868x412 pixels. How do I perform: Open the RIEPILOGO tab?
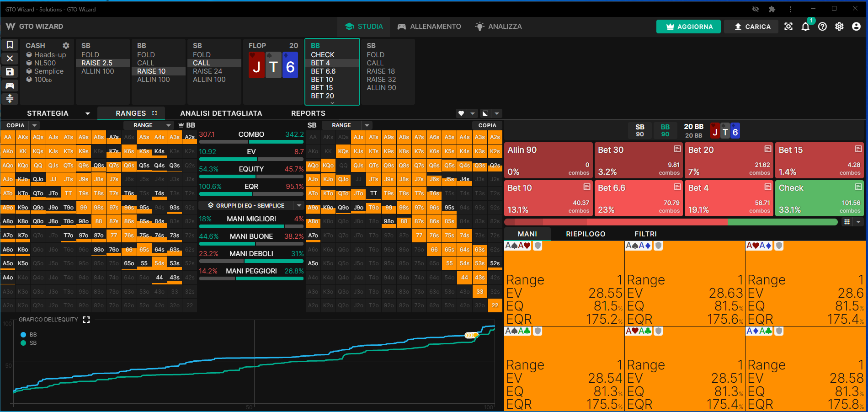(x=586, y=234)
